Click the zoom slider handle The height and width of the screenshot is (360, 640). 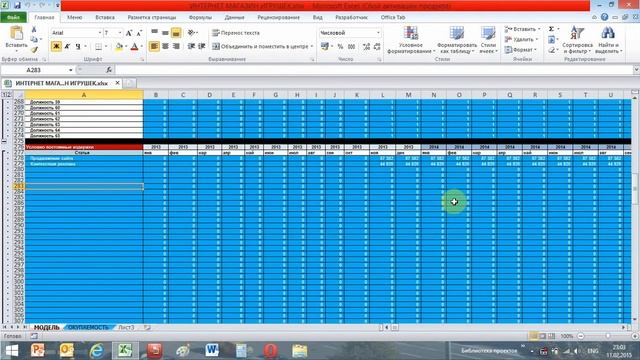tap(608, 336)
